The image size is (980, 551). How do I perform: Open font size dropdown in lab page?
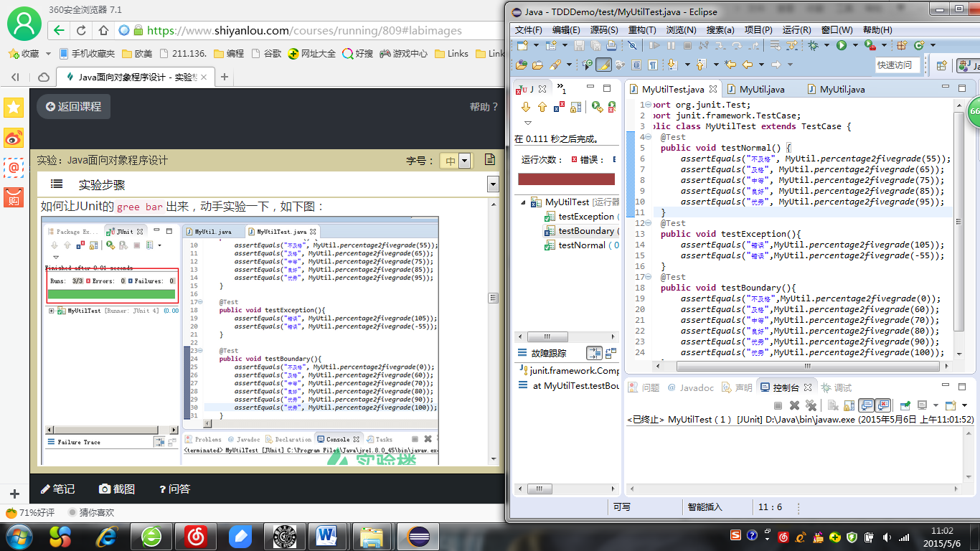coord(464,161)
